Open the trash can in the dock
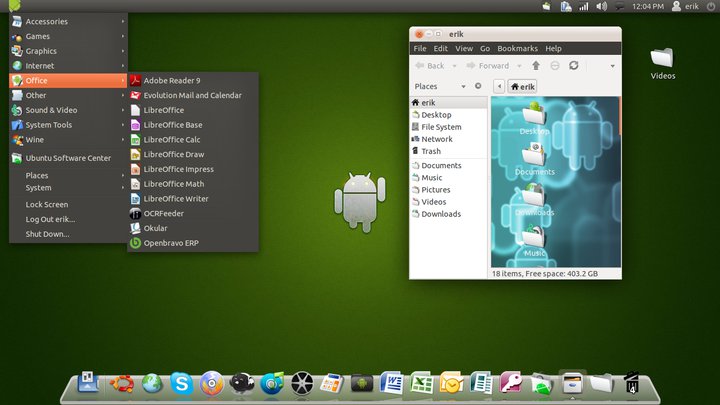Viewport: 720px width, 405px height. [632, 383]
